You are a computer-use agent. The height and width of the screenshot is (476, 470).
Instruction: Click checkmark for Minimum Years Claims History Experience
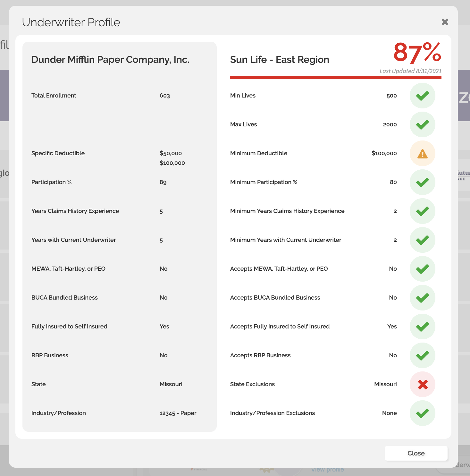[423, 211]
